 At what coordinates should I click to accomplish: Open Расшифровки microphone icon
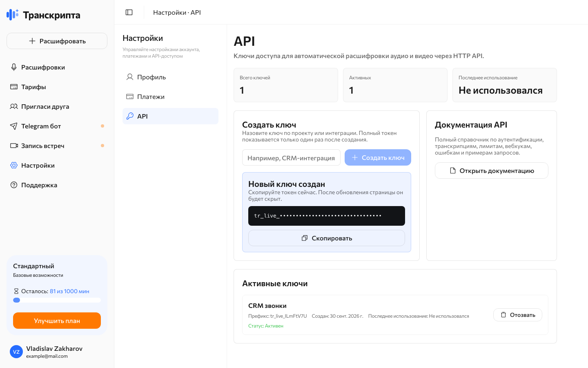coord(14,67)
